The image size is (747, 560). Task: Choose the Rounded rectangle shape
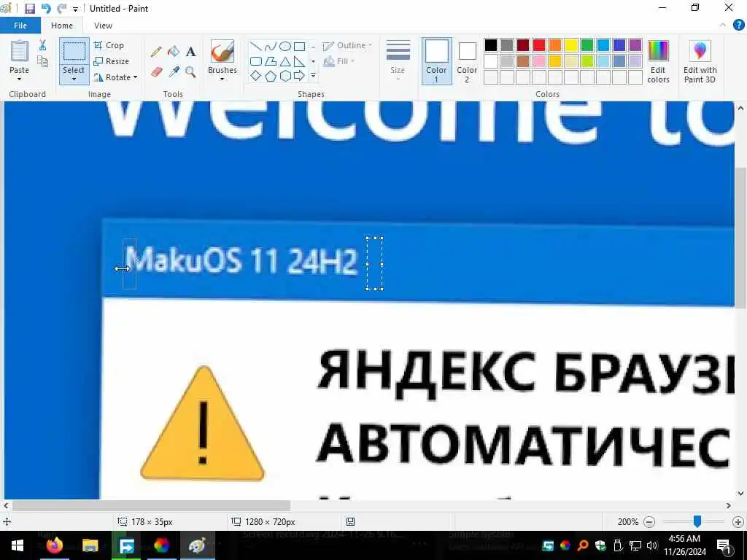coord(256,61)
